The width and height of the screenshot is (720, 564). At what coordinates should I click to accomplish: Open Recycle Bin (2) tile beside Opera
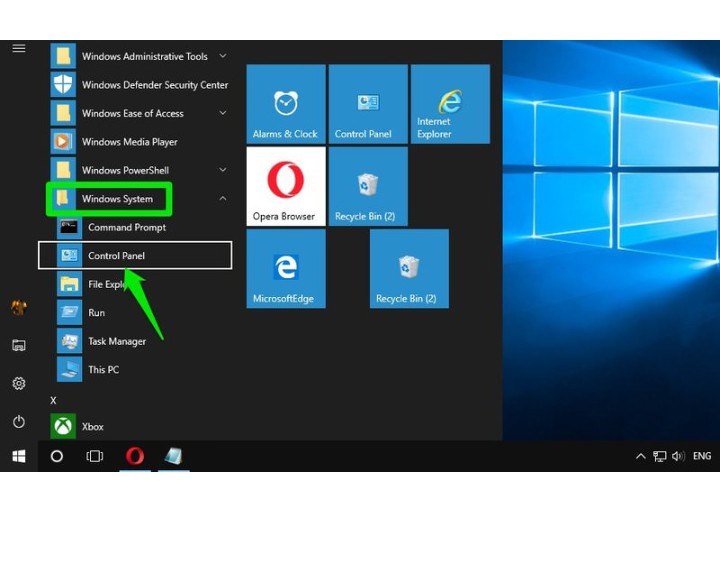pos(368,186)
